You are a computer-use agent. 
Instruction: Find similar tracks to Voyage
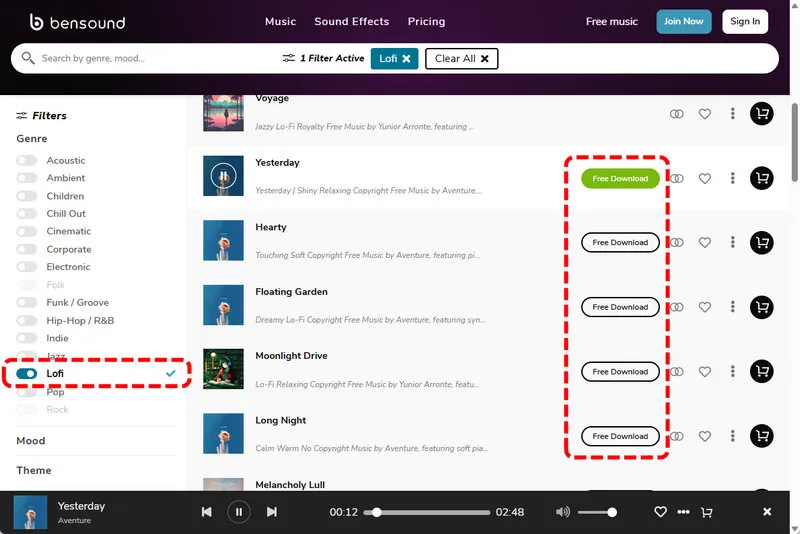(677, 114)
